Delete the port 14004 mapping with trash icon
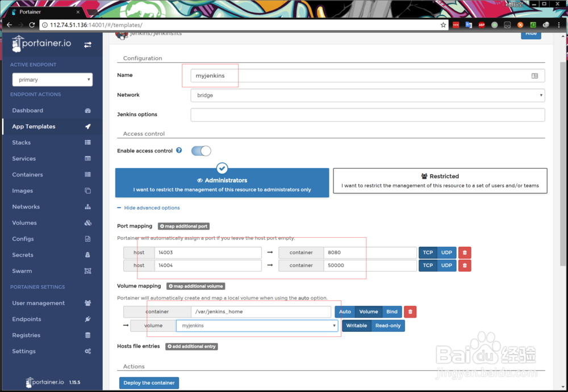The height and width of the screenshot is (392, 568). (x=465, y=265)
